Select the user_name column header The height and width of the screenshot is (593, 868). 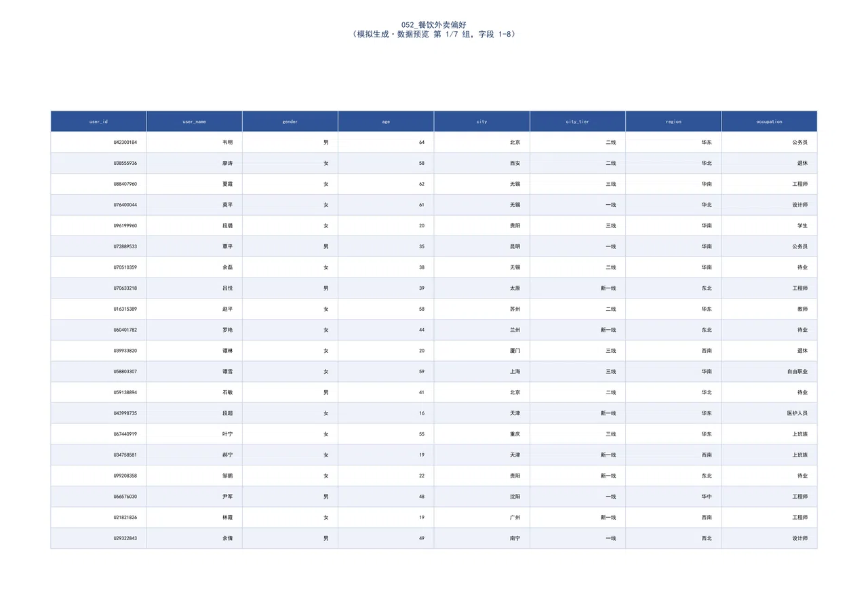pyautogui.click(x=195, y=121)
